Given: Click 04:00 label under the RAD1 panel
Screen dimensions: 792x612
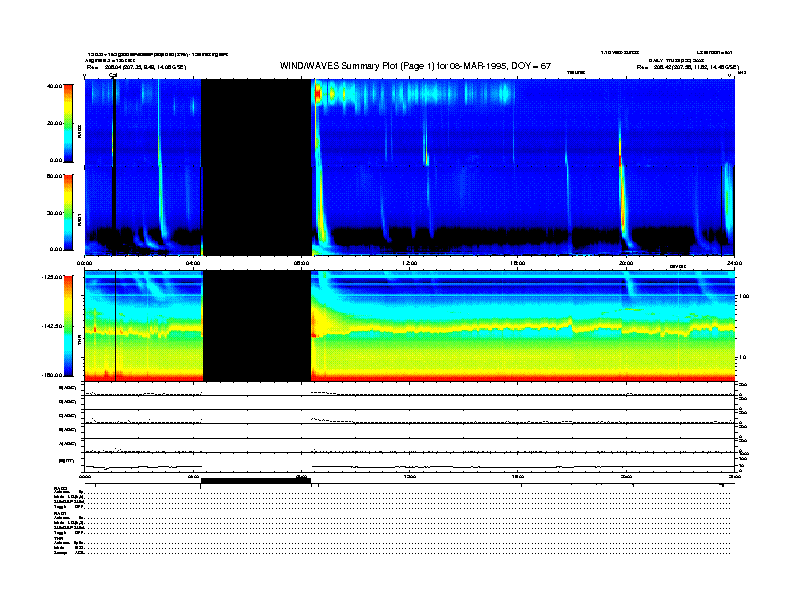Looking at the screenshot, I should tap(193, 263).
